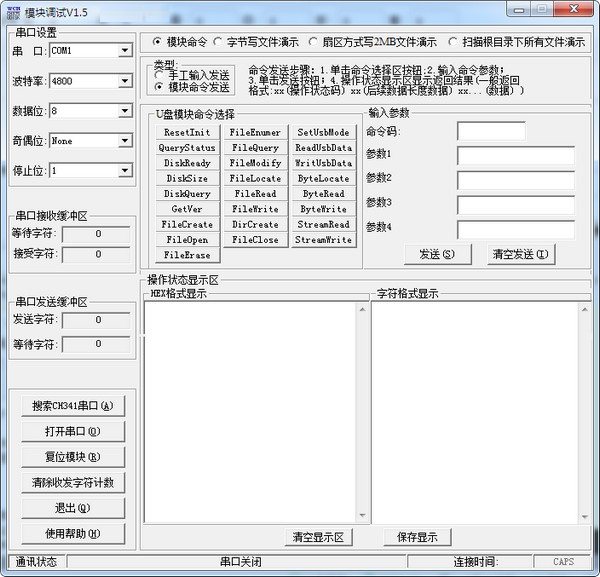Click the 清空显示区 button

[x=318, y=537]
